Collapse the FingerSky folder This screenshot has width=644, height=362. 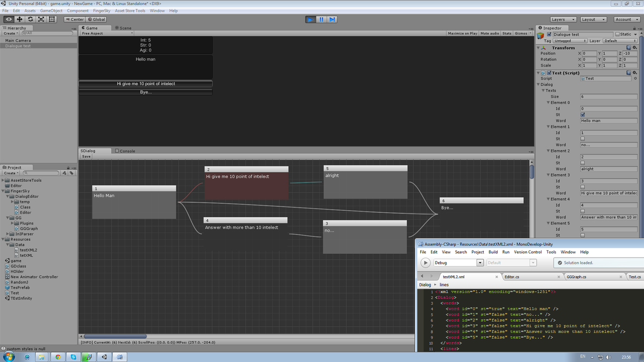[x=3, y=191]
